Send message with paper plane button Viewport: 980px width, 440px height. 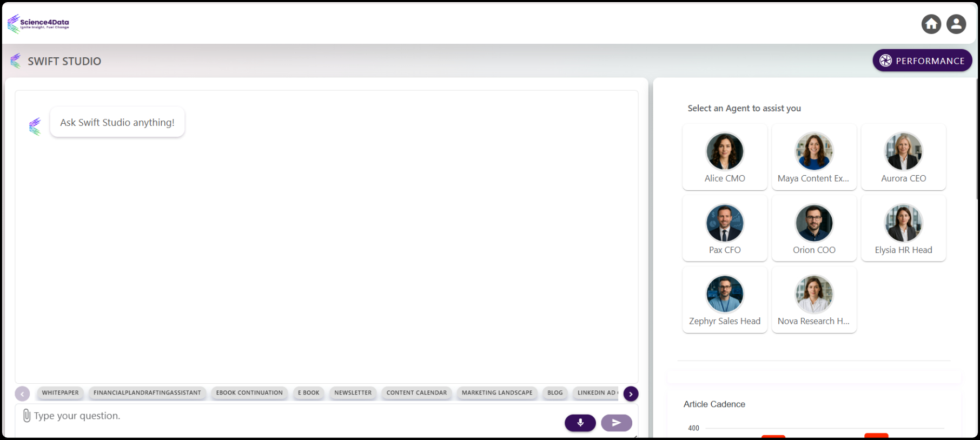click(x=617, y=423)
